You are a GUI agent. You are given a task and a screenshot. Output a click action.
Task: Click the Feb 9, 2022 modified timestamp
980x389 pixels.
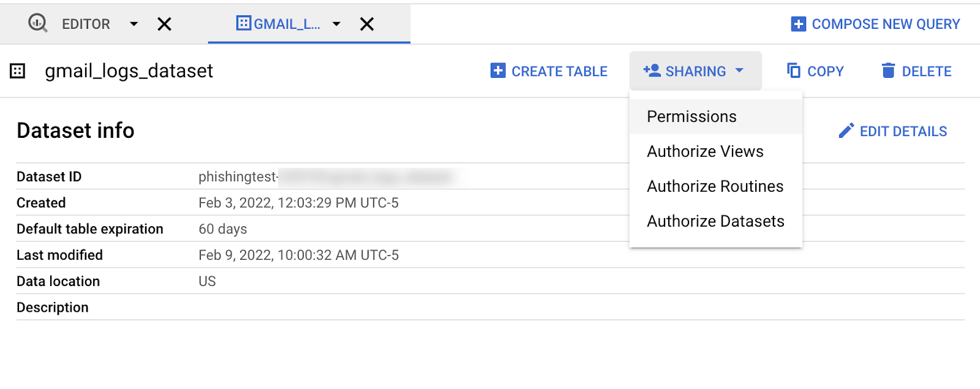(x=298, y=255)
